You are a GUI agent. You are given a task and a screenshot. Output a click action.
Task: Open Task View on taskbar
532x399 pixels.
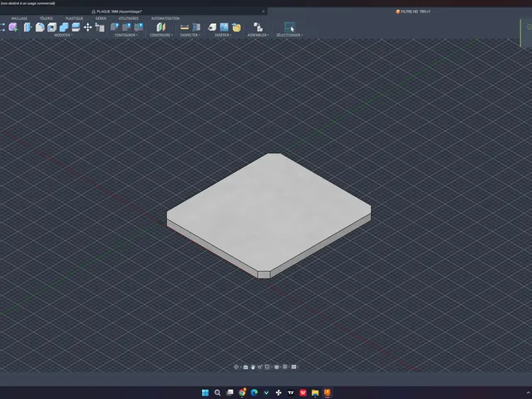pyautogui.click(x=230, y=392)
